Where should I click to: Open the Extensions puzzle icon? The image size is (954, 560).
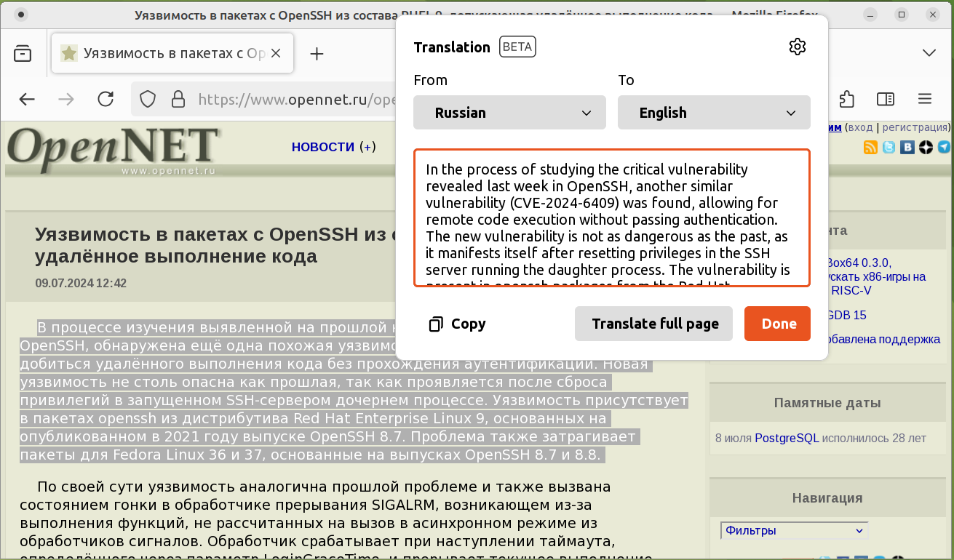[x=846, y=99]
